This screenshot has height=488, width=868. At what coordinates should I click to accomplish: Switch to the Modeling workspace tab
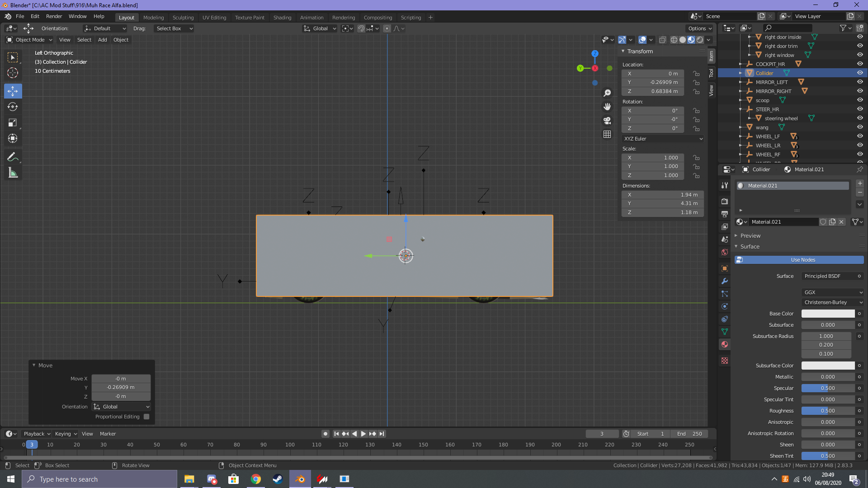coord(153,18)
